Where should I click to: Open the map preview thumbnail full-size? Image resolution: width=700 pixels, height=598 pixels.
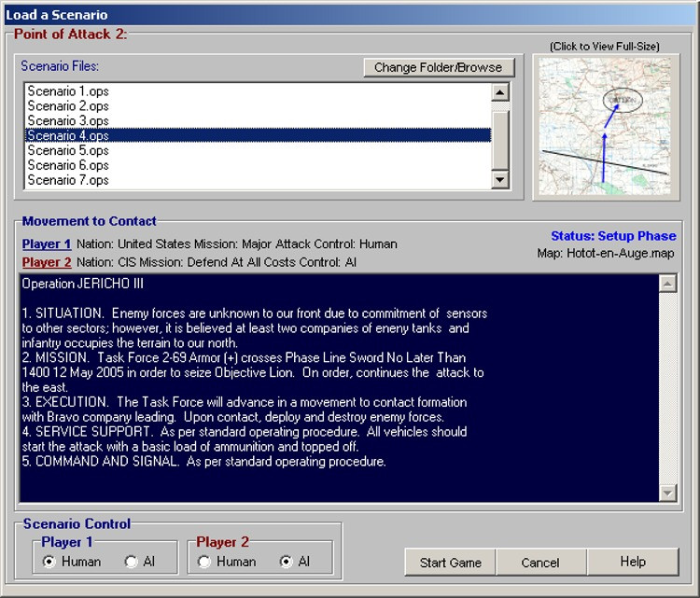pyautogui.click(x=603, y=127)
